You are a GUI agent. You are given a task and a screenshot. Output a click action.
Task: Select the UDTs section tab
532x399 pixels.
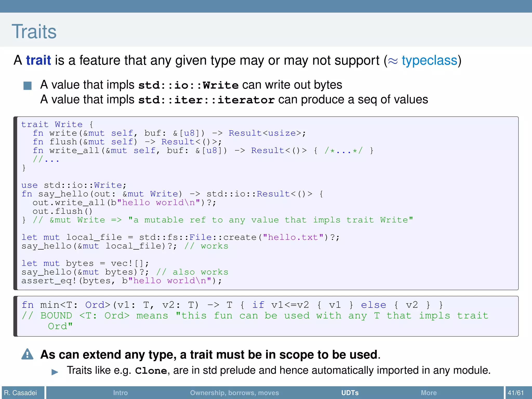350,393
